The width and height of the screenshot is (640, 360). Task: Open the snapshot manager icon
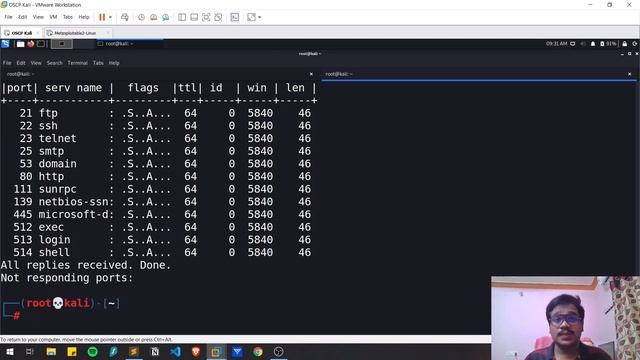[x=166, y=17]
